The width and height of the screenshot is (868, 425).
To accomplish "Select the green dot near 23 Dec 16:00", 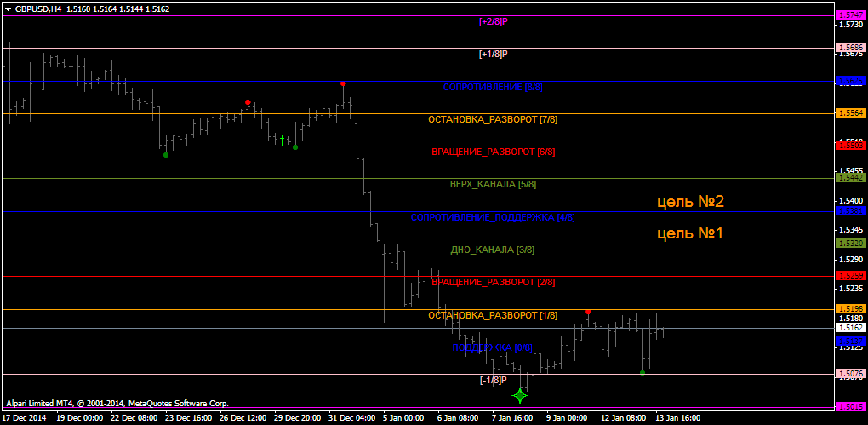I will point(166,155).
